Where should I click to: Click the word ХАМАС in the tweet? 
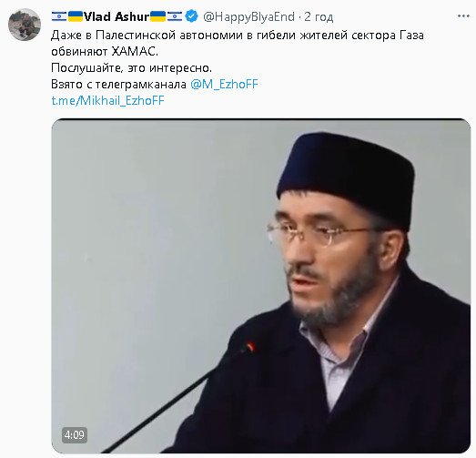pos(135,52)
